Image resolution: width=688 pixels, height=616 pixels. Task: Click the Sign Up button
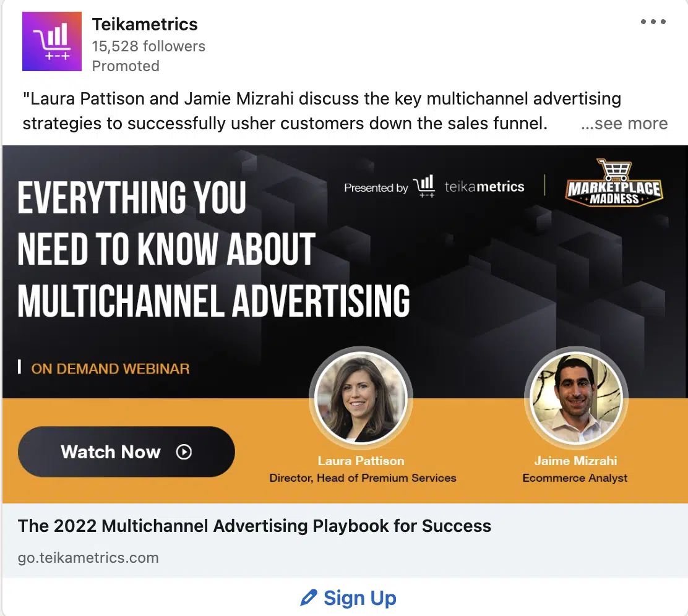pyautogui.click(x=348, y=597)
